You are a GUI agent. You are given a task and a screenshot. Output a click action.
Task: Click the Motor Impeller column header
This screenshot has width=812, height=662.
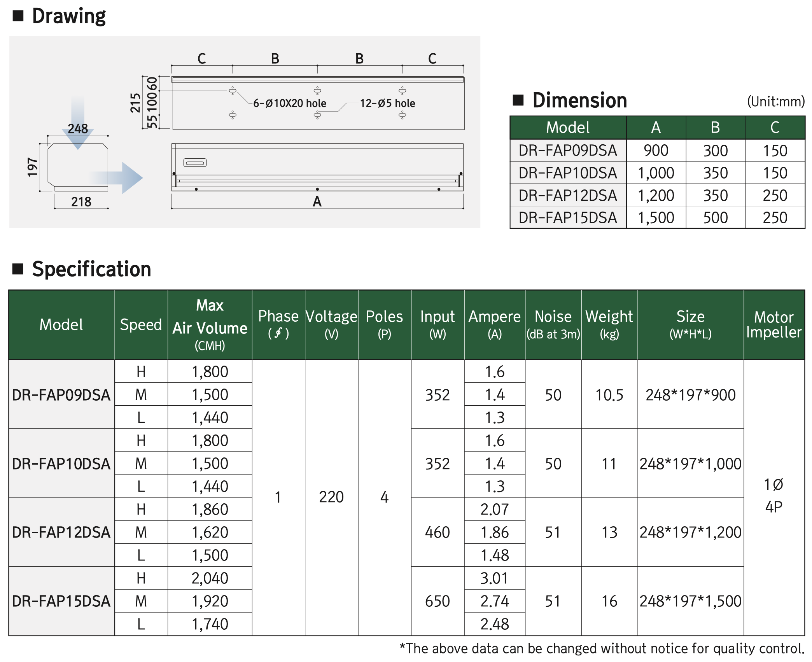coord(774,324)
